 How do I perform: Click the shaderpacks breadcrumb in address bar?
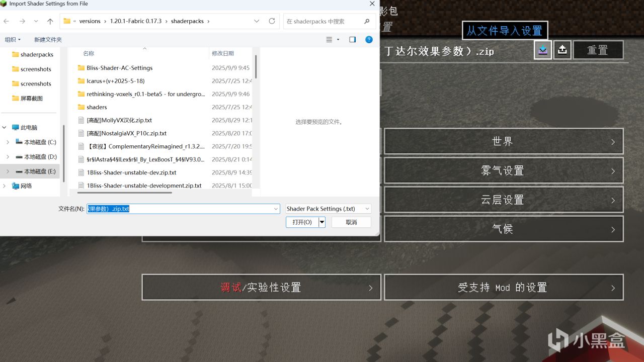187,21
